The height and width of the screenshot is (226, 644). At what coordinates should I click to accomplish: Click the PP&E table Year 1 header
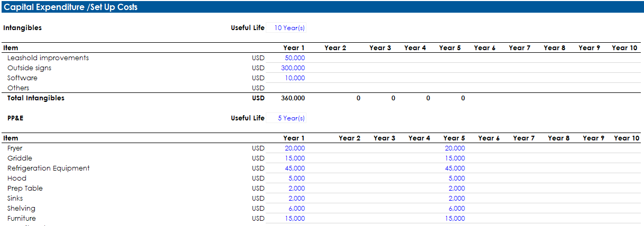pos(294,138)
